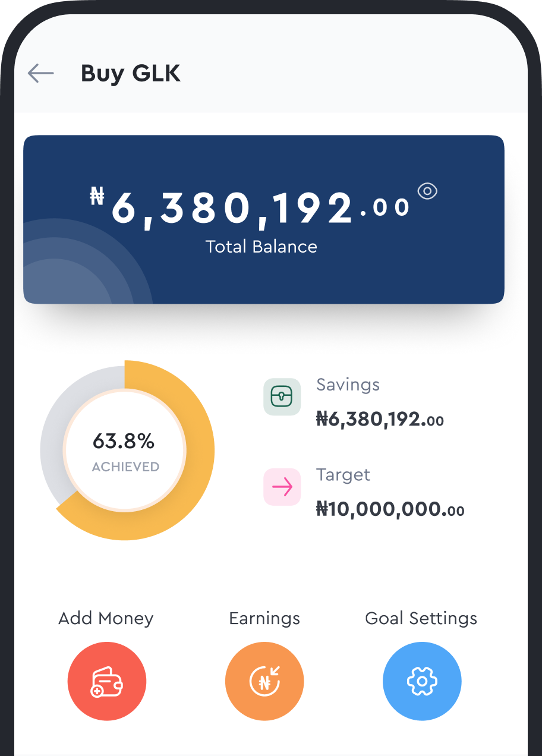The height and width of the screenshot is (756, 542).
Task: Hide the total balance with eye icon
Action: click(x=427, y=191)
